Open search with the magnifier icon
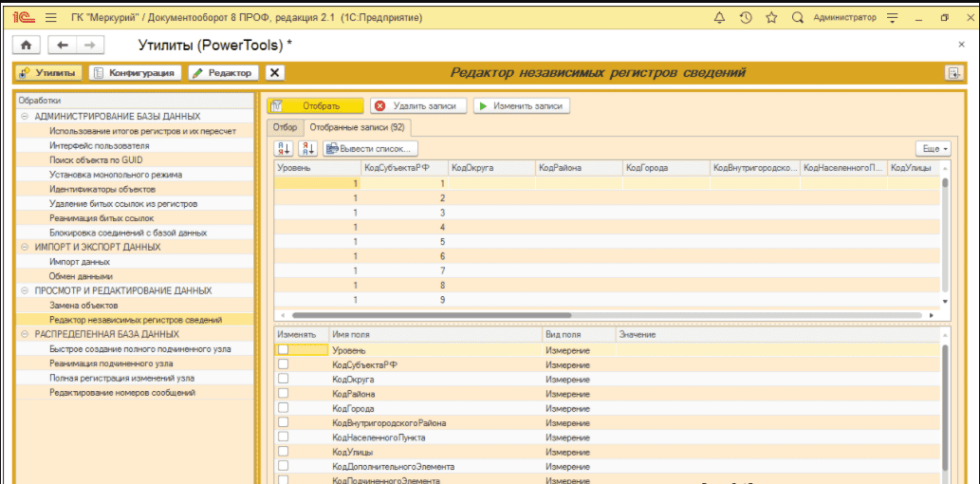This screenshot has width=980, height=484. tap(797, 17)
